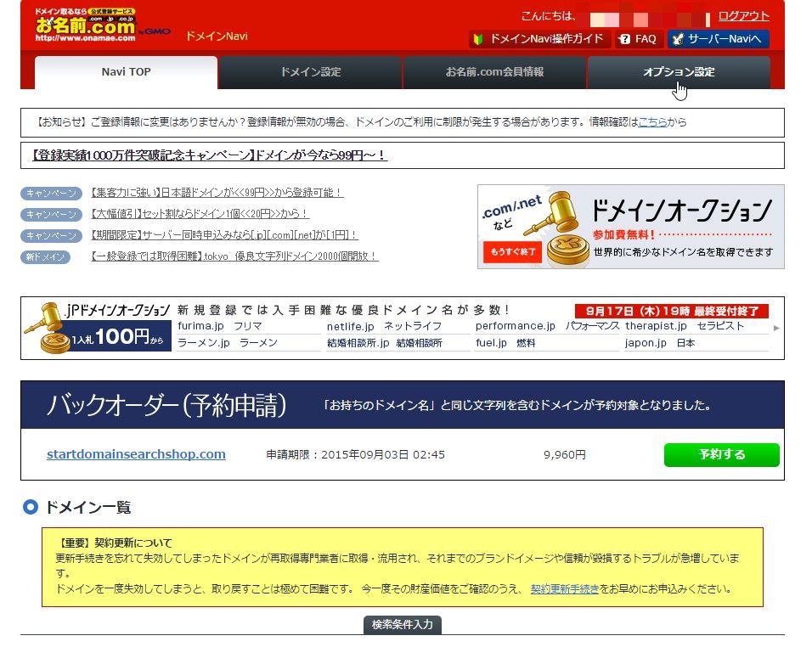Click the こちら link in the notice

652,122
